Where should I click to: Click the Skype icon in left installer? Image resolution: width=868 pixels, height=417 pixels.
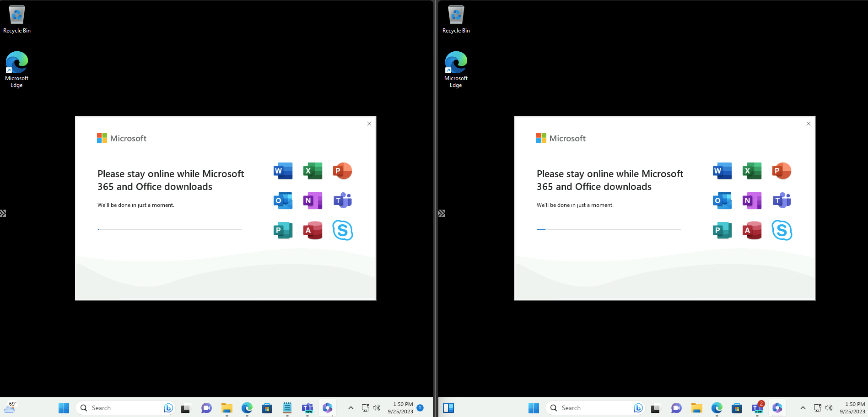point(343,230)
